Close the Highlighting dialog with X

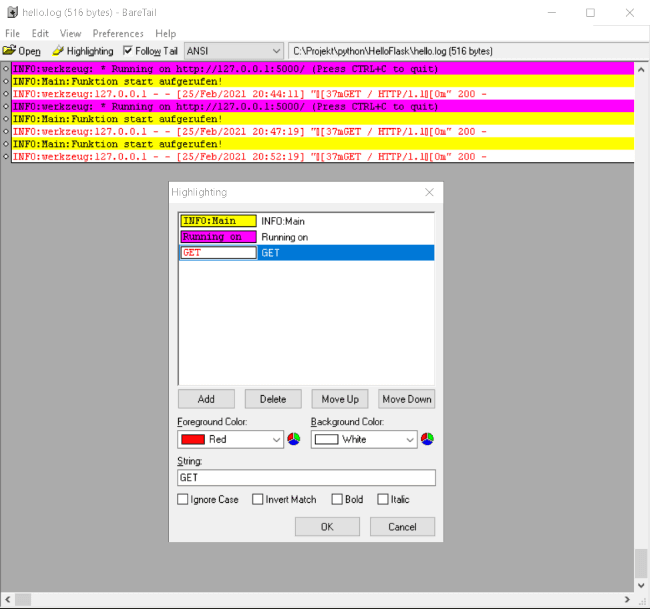(x=429, y=192)
